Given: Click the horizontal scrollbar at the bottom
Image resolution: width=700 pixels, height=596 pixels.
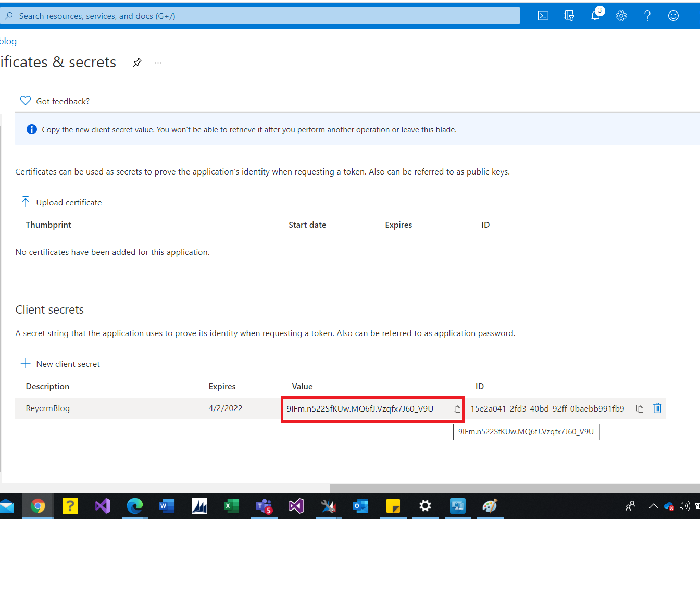Looking at the screenshot, I should [x=515, y=488].
